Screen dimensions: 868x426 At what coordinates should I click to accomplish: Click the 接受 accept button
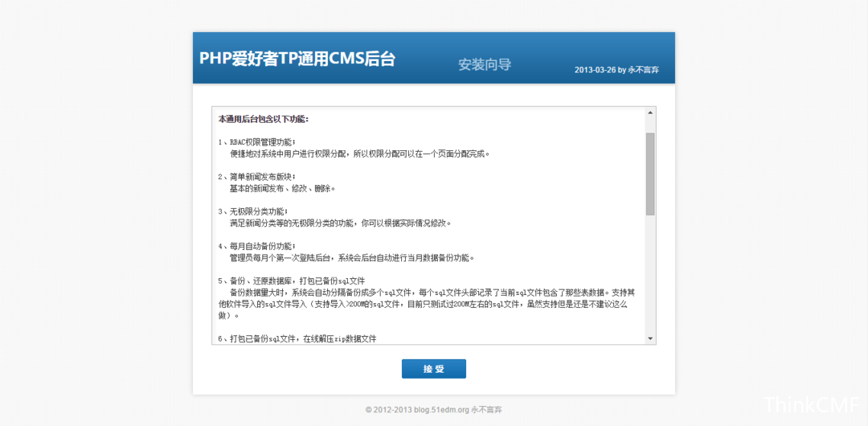[433, 369]
